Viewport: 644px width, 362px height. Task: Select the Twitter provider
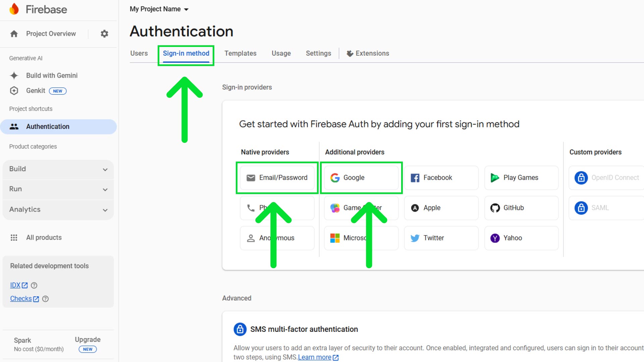click(441, 238)
